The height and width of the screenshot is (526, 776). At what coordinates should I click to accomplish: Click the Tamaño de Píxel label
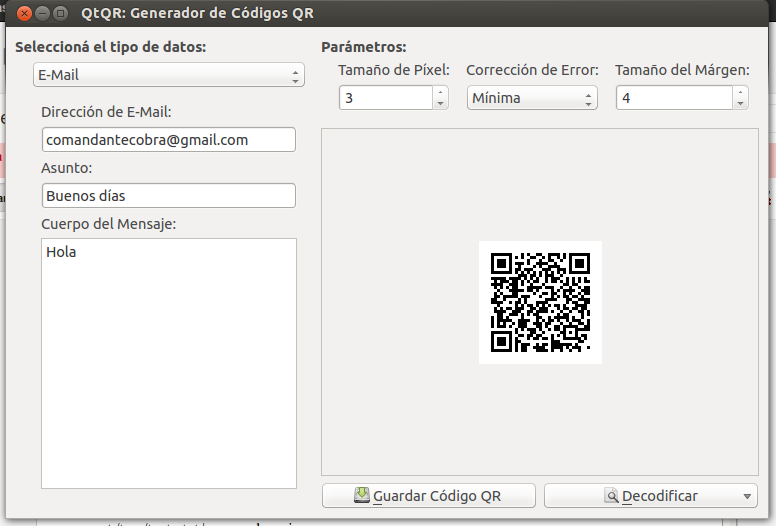394,70
